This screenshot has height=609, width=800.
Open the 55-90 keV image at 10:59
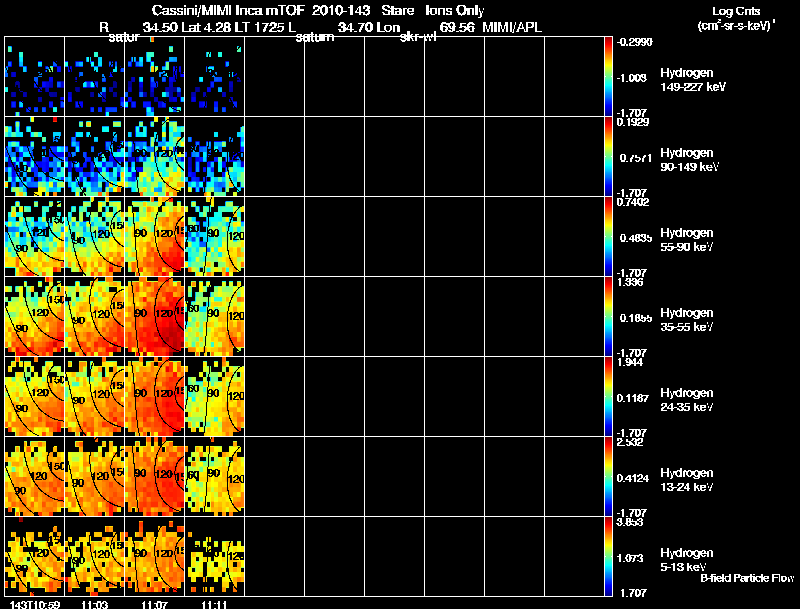coord(35,237)
